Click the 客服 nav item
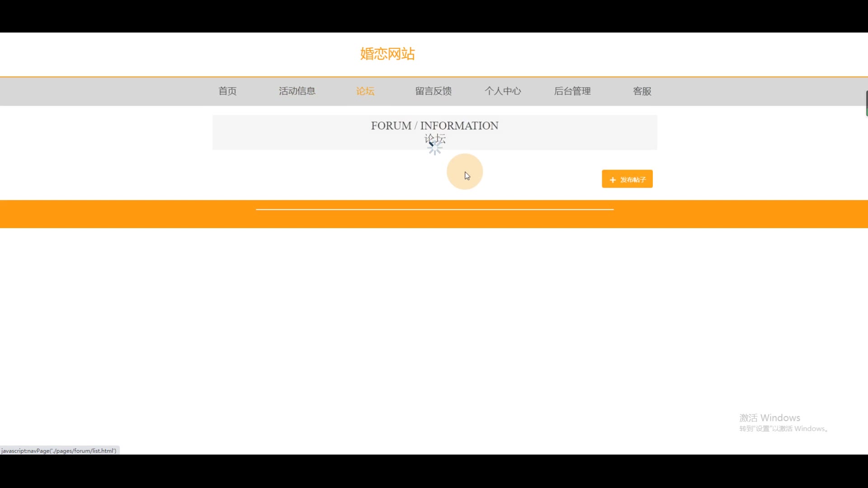Image resolution: width=868 pixels, height=488 pixels. point(642,91)
